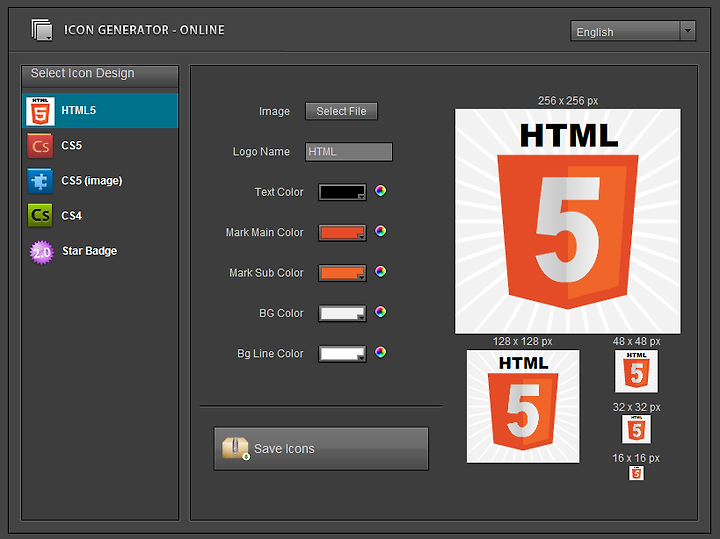Click the blue puzzle piece icon
The height and width of the screenshot is (539, 720).
pyautogui.click(x=40, y=181)
